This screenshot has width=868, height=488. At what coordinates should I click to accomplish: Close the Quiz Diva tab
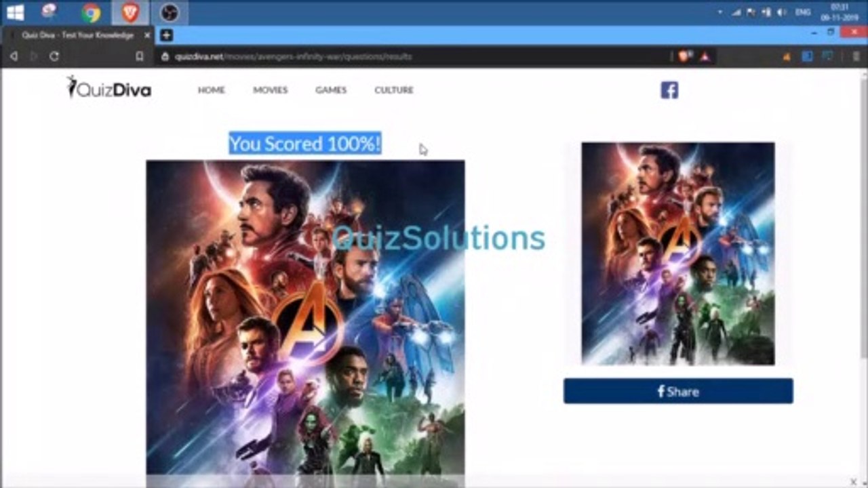pos(147,35)
